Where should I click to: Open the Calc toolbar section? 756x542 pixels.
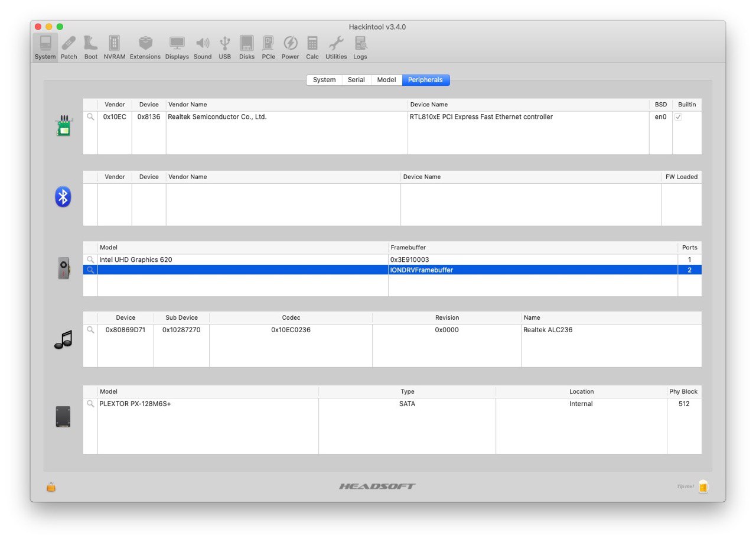click(x=312, y=48)
